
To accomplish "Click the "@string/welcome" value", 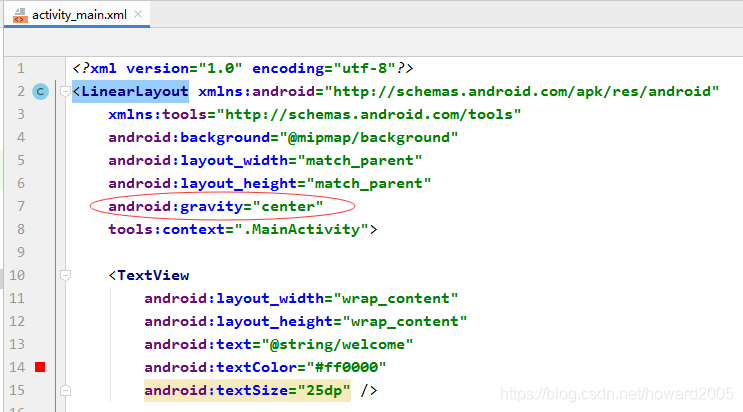I will click(337, 345).
